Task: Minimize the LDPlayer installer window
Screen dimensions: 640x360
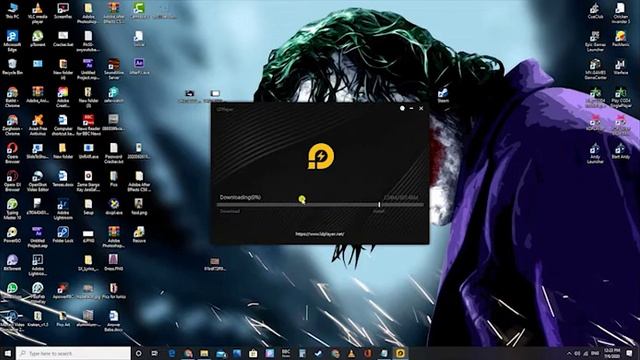Action: 411,109
